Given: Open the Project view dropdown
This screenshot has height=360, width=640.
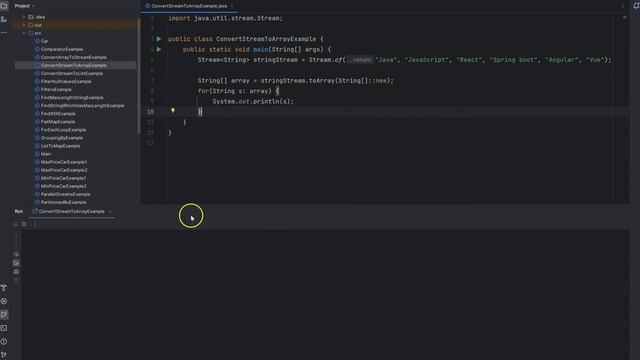Looking at the screenshot, I should (24, 6).
